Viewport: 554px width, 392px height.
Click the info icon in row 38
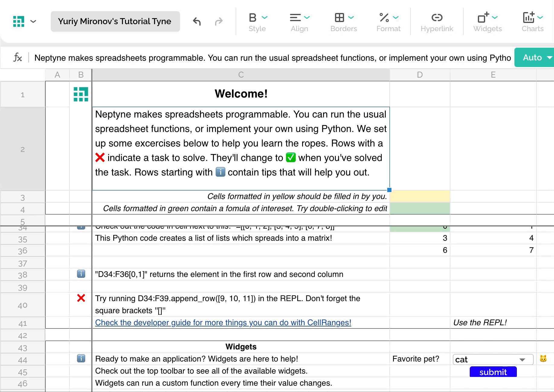coord(81,274)
